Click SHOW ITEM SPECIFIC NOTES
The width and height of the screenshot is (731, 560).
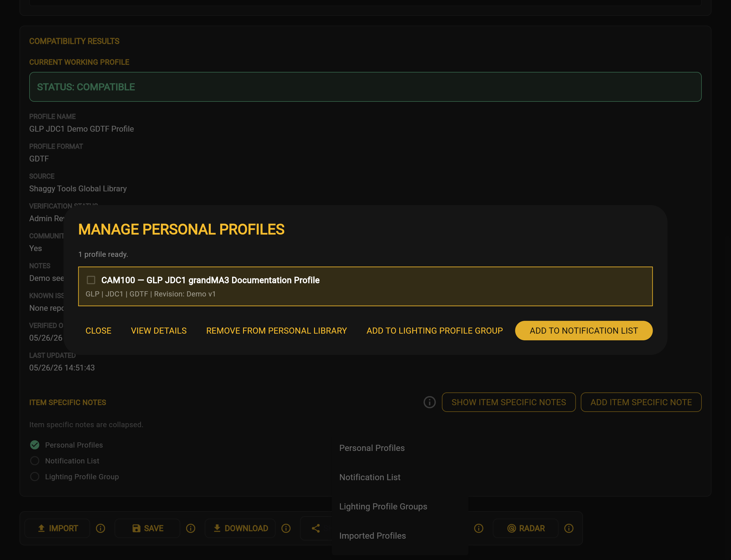(509, 402)
